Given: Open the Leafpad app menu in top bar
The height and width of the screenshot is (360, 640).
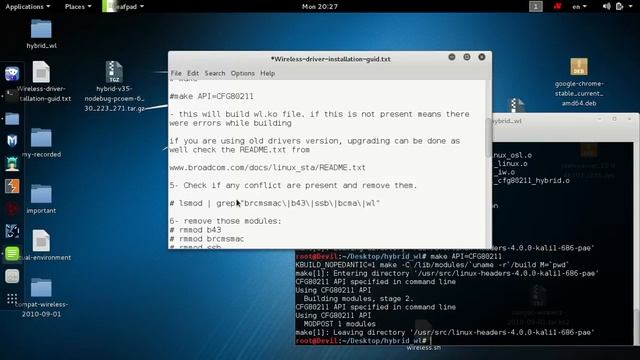Looking at the screenshot, I should point(123,7).
